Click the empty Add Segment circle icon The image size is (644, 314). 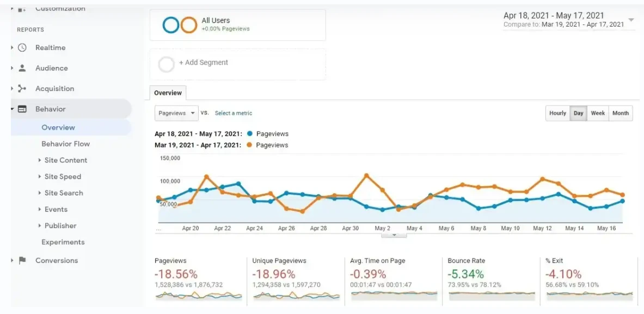point(167,64)
